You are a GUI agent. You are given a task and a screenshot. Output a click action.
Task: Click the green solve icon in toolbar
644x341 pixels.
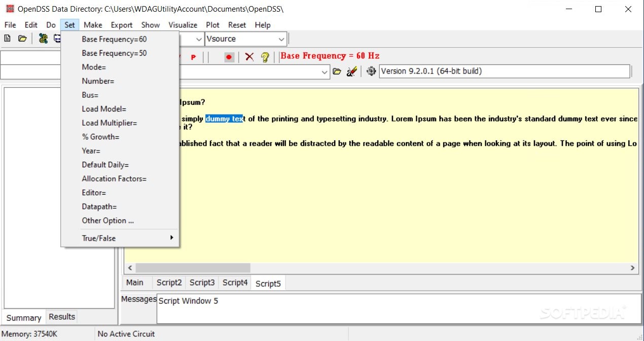[43, 39]
